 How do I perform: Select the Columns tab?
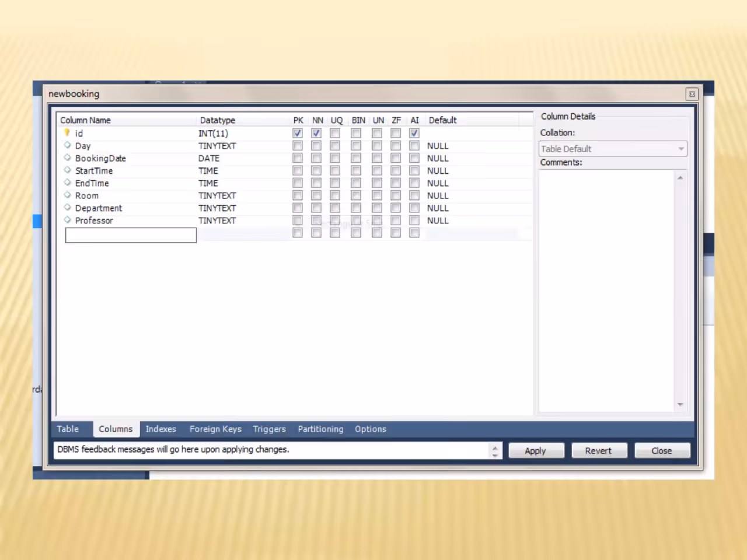coord(116,429)
